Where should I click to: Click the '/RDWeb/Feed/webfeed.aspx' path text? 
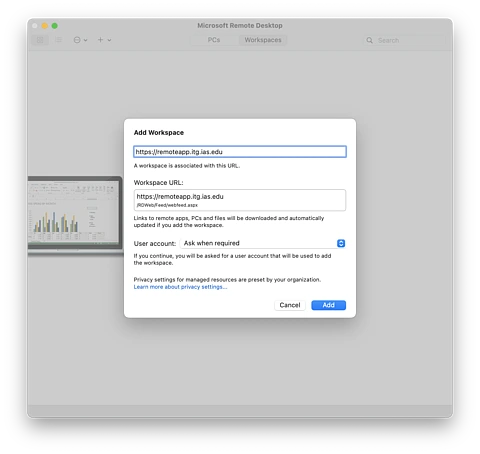(167, 205)
